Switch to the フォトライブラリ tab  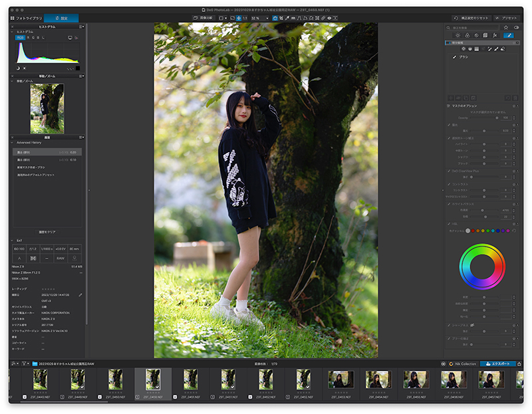point(27,18)
